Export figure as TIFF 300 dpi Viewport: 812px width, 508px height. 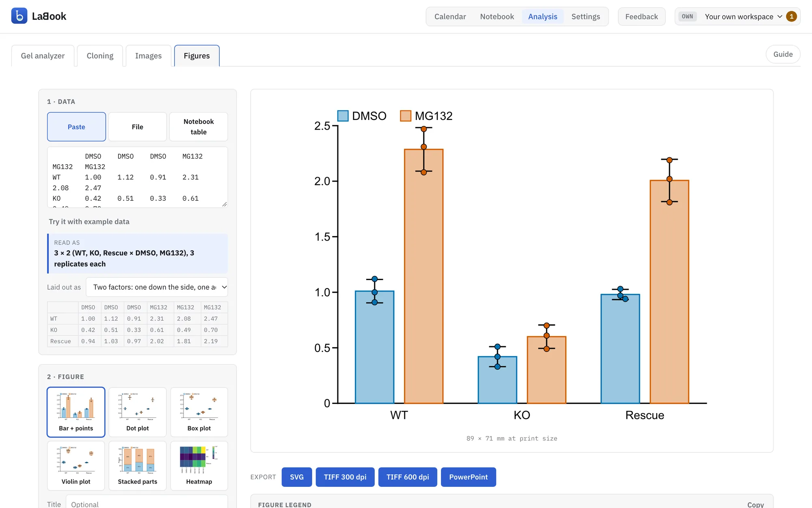(x=345, y=477)
